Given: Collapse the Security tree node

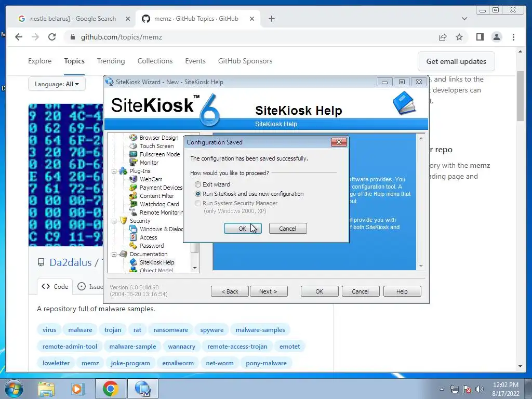Looking at the screenshot, I should [114, 221].
